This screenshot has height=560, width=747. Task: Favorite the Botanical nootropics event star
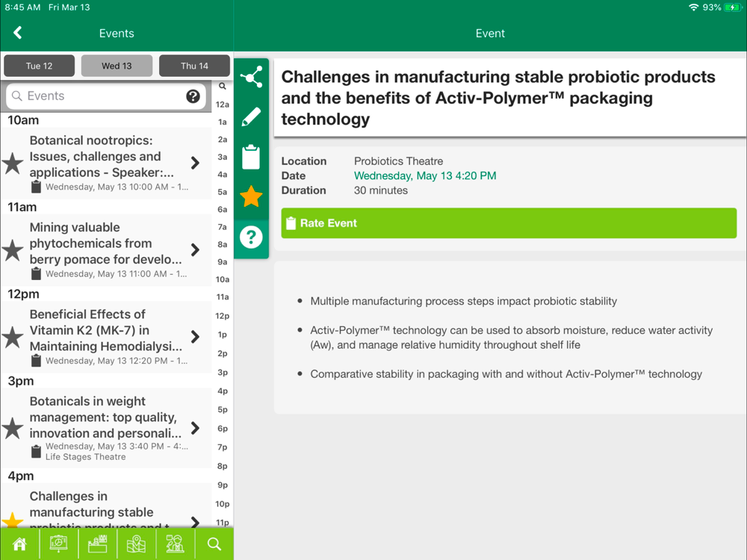click(13, 164)
